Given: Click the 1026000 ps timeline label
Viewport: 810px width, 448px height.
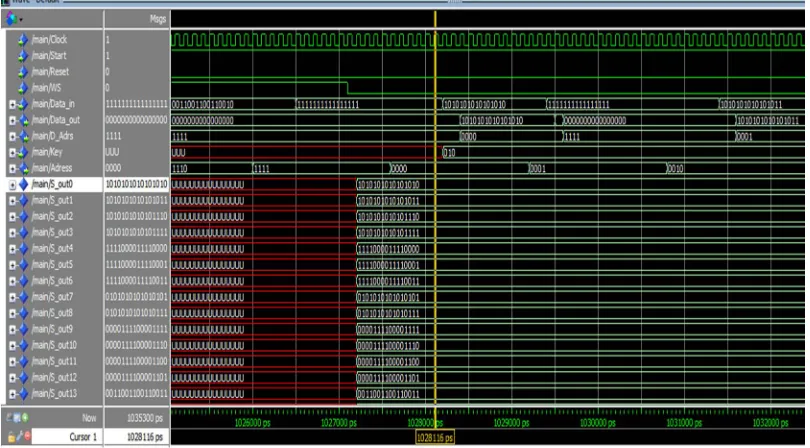Looking at the screenshot, I should [x=252, y=423].
